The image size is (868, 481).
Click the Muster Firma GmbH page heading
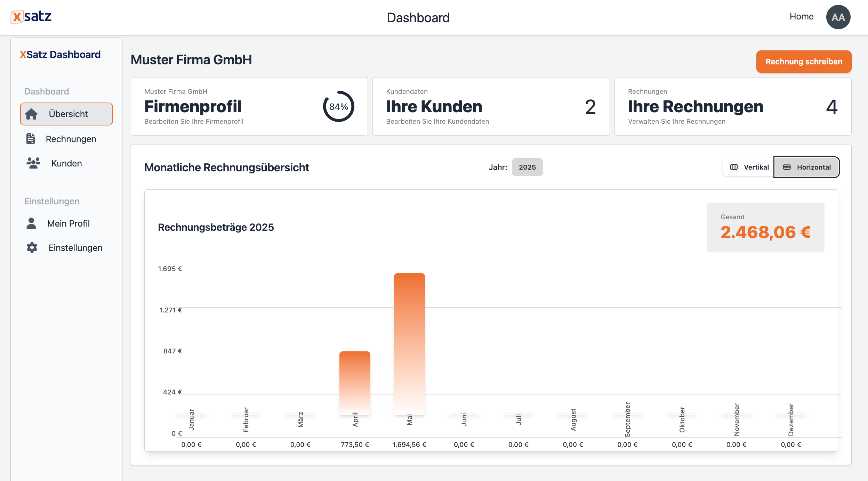191,60
